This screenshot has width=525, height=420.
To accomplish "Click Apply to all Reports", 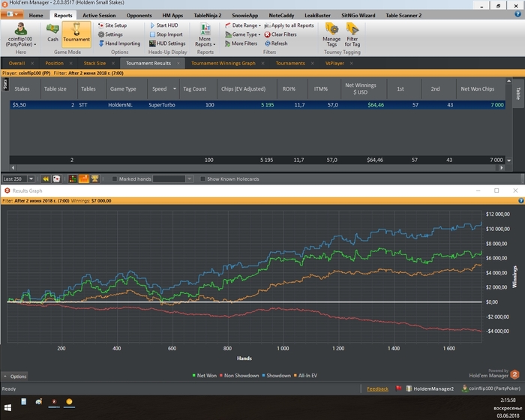I will (x=289, y=25).
